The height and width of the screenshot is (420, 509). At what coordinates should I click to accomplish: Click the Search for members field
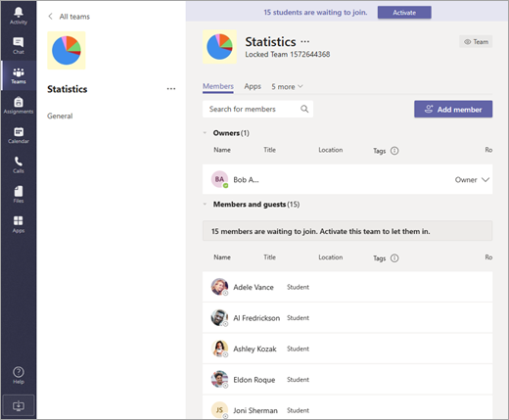(257, 109)
